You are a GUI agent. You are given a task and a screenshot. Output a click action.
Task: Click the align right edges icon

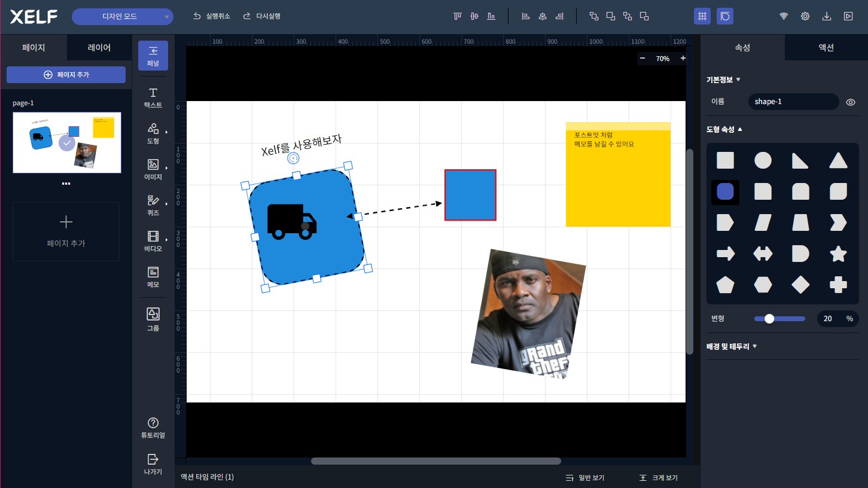[559, 16]
